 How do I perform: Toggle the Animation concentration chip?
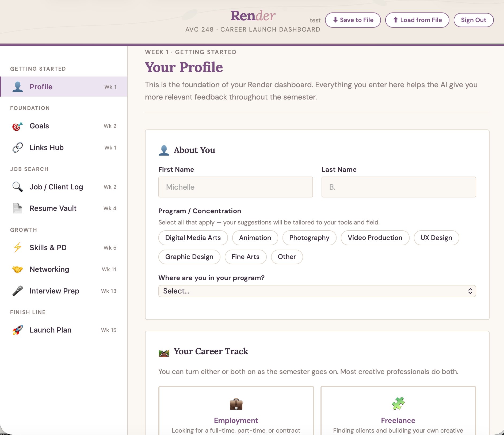tap(255, 238)
